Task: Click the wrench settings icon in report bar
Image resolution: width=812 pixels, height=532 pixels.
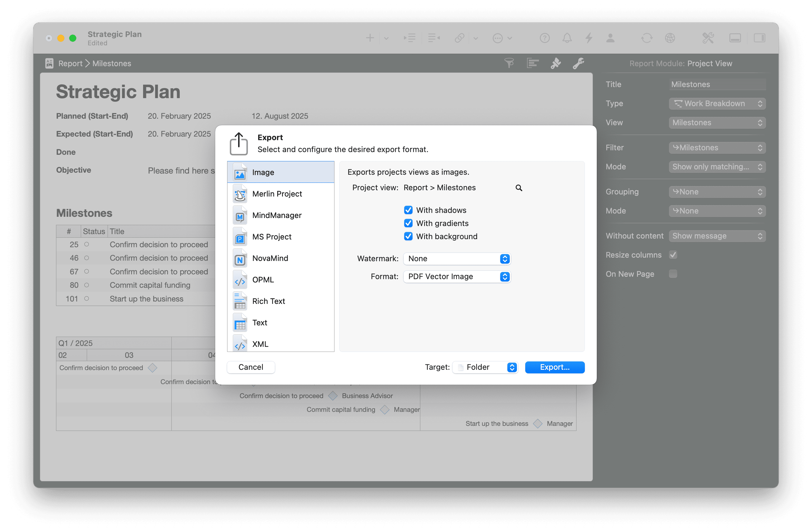Action: point(578,63)
